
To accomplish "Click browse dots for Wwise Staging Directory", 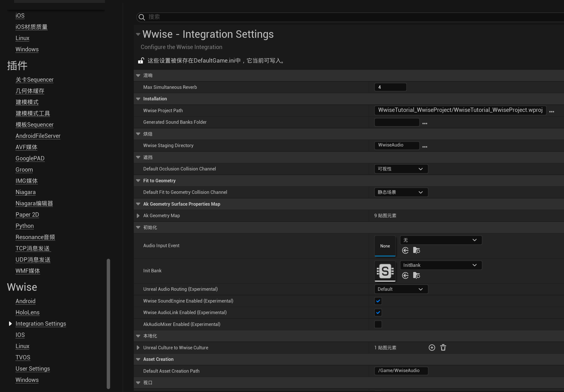I will pyautogui.click(x=424, y=147).
